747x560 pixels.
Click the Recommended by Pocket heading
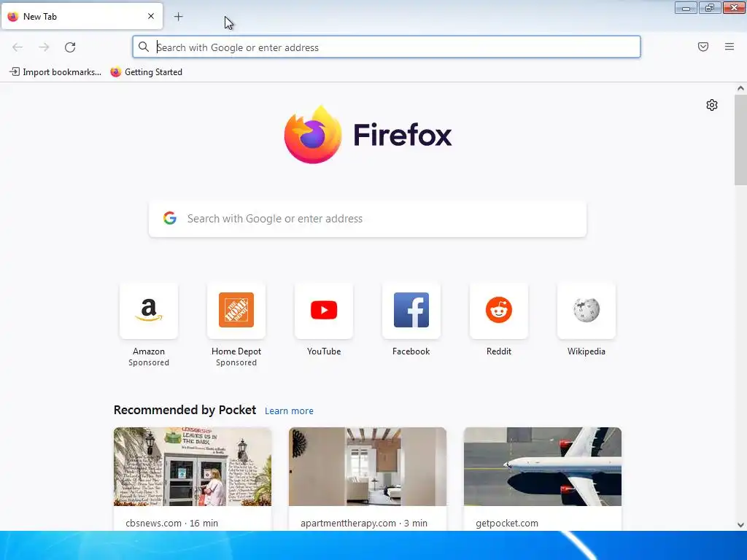tap(185, 410)
